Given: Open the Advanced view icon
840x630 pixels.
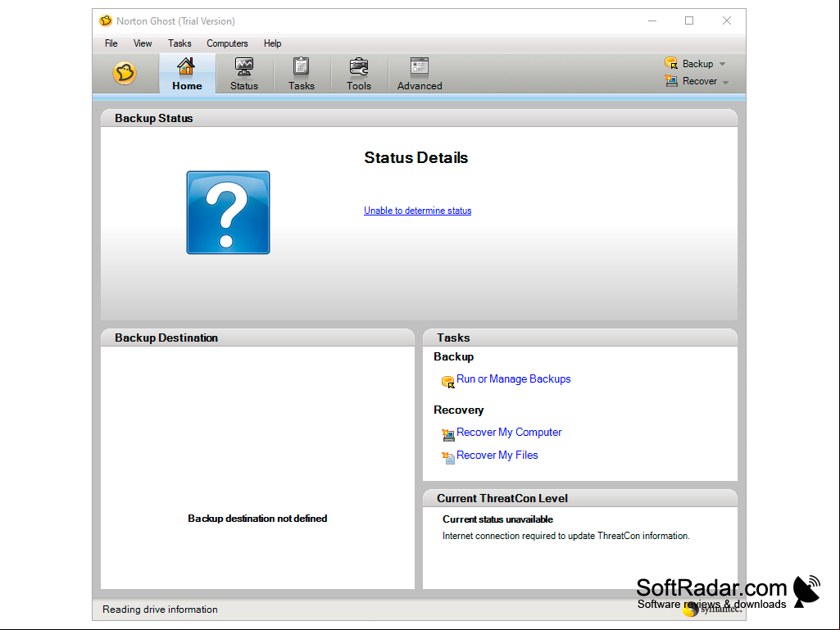Looking at the screenshot, I should [x=420, y=66].
